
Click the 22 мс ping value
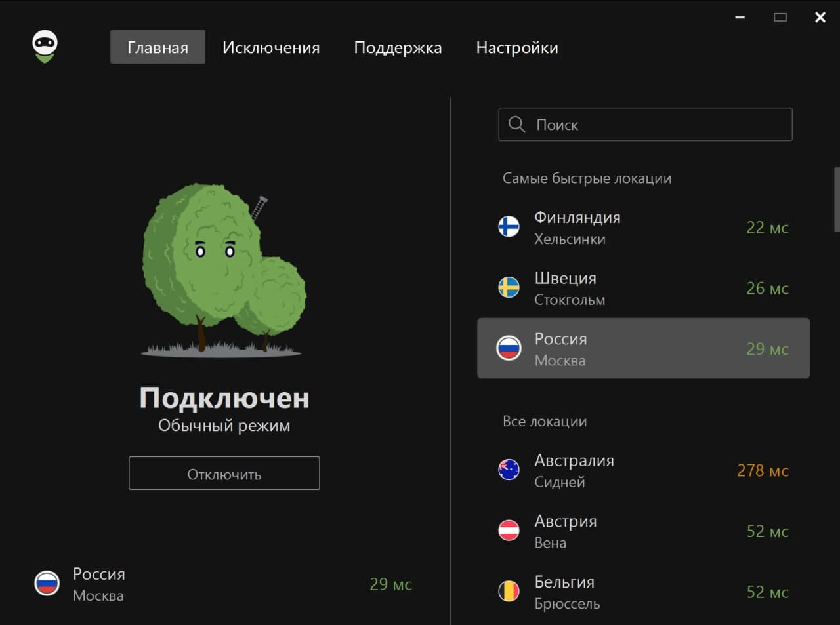(x=767, y=228)
